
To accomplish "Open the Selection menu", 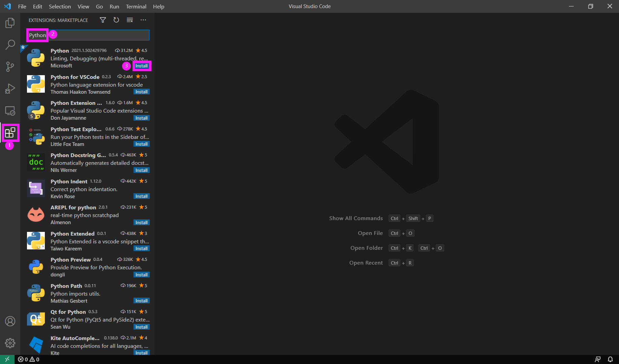I will coord(60,6).
